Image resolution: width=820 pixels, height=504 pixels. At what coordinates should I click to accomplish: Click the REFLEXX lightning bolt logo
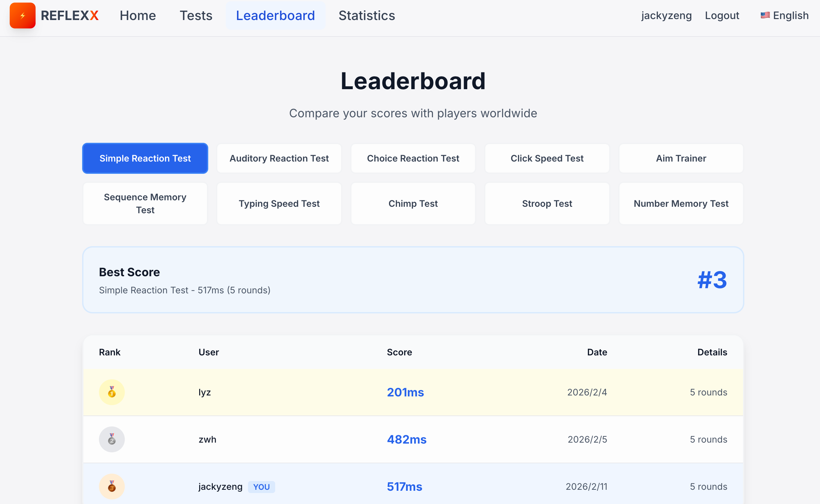(22, 16)
